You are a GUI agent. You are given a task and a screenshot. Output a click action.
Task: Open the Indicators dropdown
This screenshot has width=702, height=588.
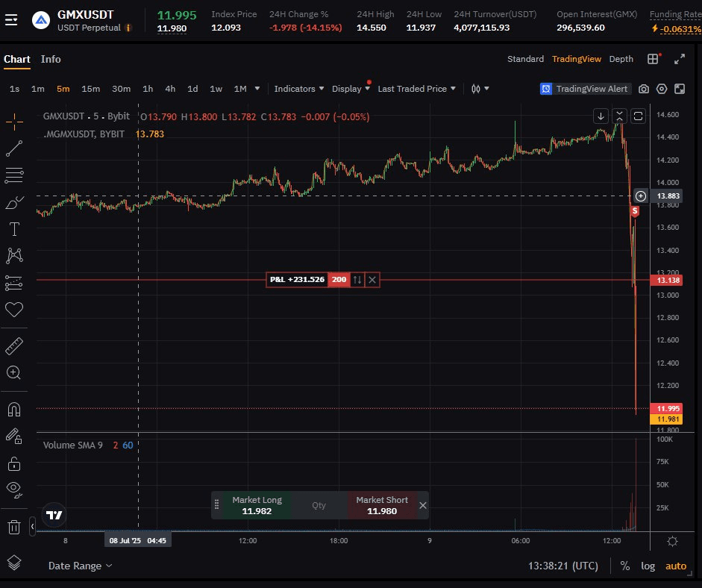tap(298, 89)
